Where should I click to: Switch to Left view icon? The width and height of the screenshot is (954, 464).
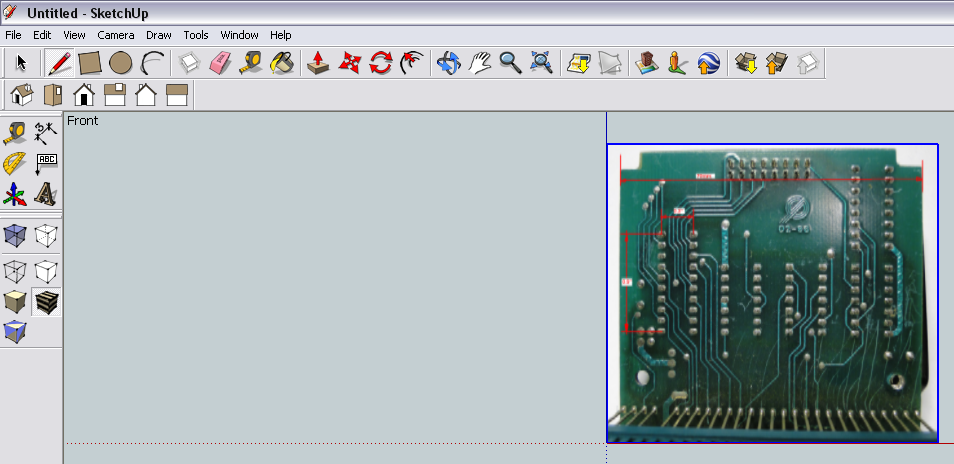pyautogui.click(x=177, y=95)
